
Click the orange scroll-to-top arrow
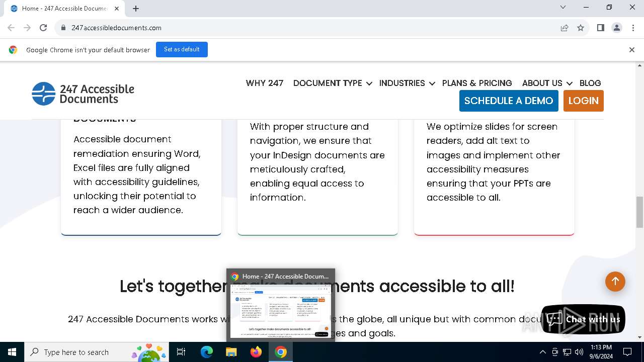(x=615, y=282)
